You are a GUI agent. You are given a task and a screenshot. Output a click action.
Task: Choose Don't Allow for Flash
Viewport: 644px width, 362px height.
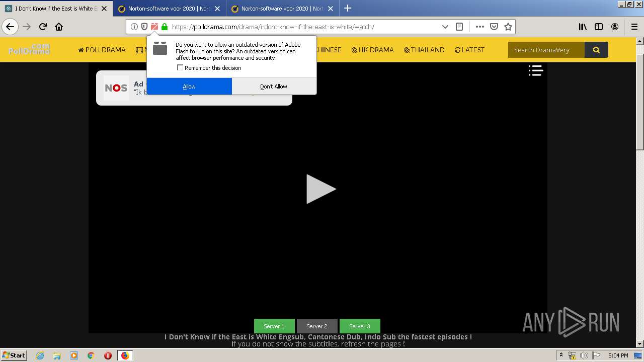click(274, 86)
